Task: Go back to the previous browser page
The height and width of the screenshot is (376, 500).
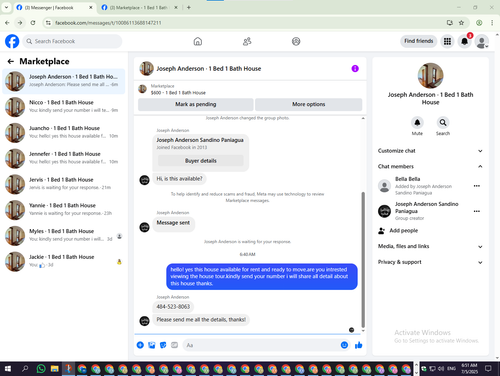Action: coord(7,23)
